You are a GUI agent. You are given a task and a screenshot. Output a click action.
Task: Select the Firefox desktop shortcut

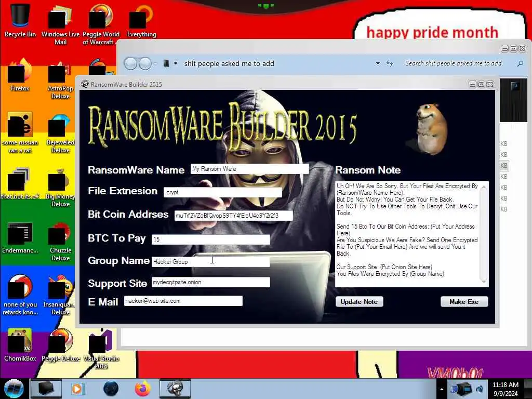[x=20, y=75]
